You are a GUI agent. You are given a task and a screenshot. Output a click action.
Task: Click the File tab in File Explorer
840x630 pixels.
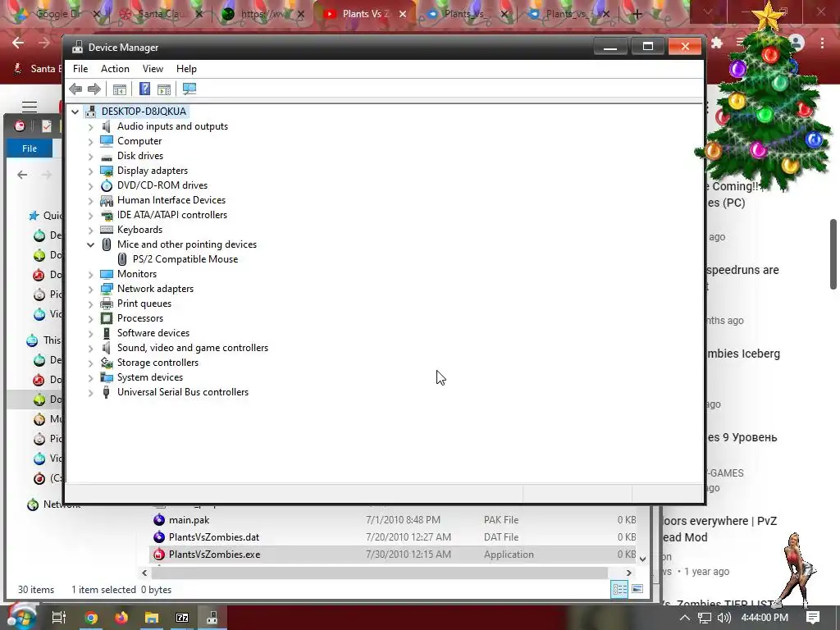click(x=30, y=148)
